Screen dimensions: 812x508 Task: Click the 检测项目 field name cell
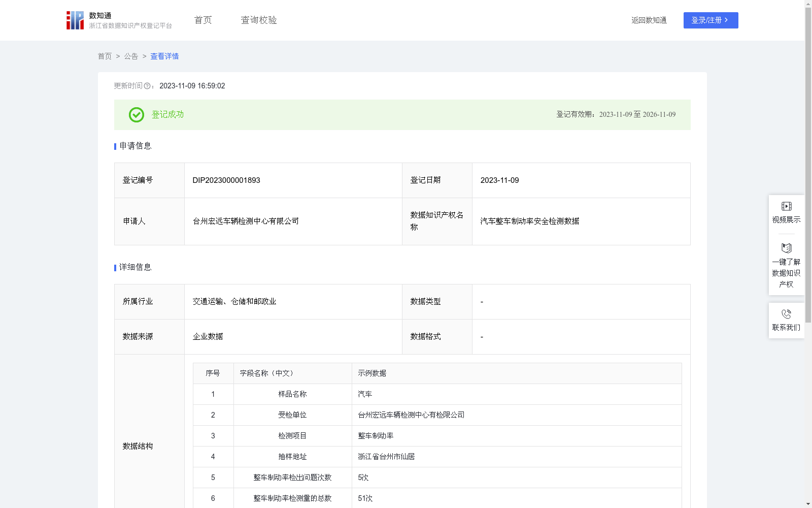293,436
